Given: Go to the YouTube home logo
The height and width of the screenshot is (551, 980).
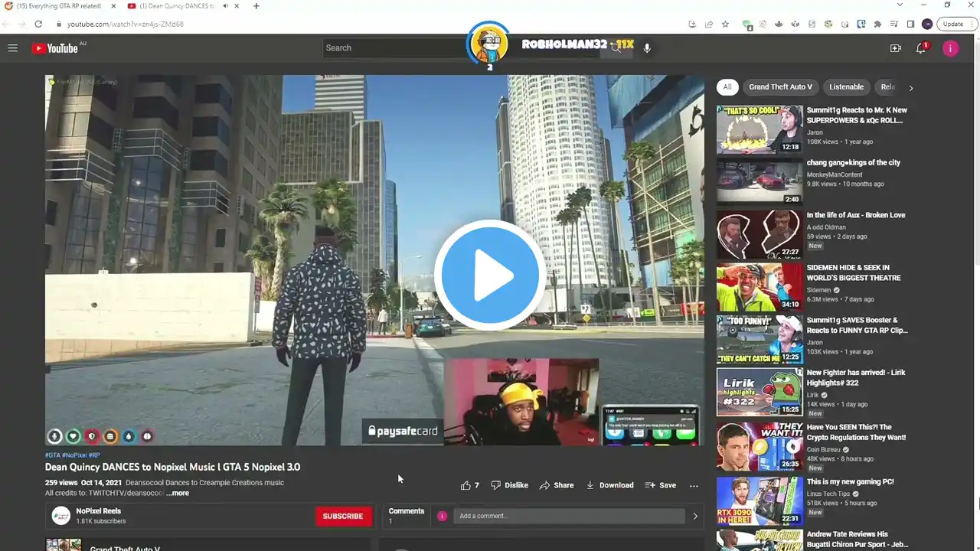Looking at the screenshot, I should pos(55,48).
